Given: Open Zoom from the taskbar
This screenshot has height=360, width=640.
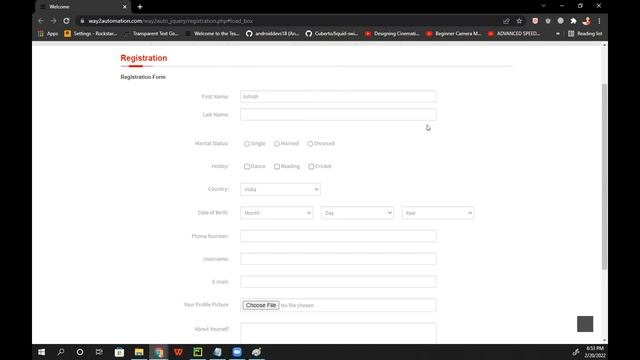Looking at the screenshot, I should (x=237, y=352).
